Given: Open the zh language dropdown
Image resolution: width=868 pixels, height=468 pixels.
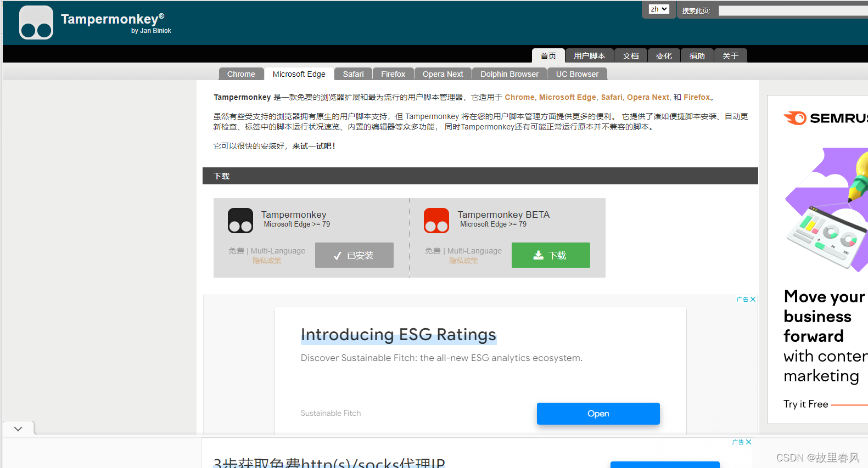Looking at the screenshot, I should pyautogui.click(x=659, y=9).
